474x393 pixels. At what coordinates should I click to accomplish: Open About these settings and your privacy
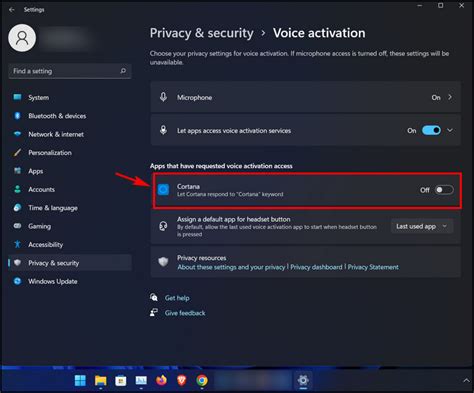tap(231, 267)
